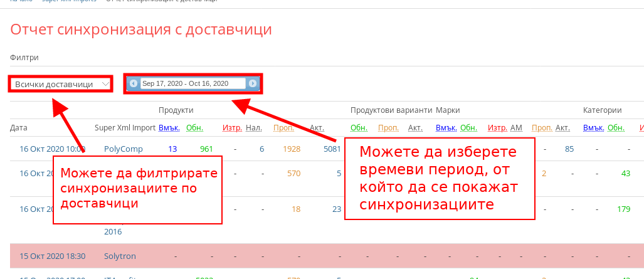Click 'Обн.' header under Продукти
The width and height of the screenshot is (644, 279).
pyautogui.click(x=194, y=128)
